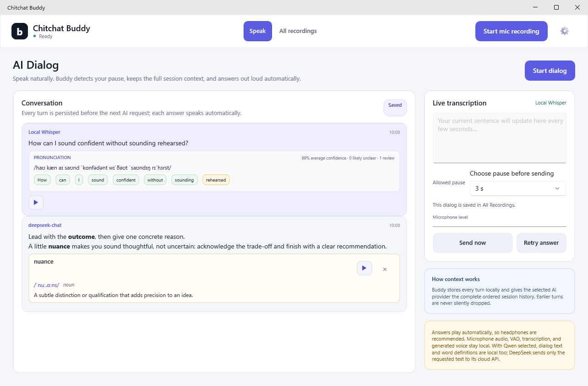
Task: Click 'This dialog is saved in All Recordings.' text
Action: click(x=474, y=205)
